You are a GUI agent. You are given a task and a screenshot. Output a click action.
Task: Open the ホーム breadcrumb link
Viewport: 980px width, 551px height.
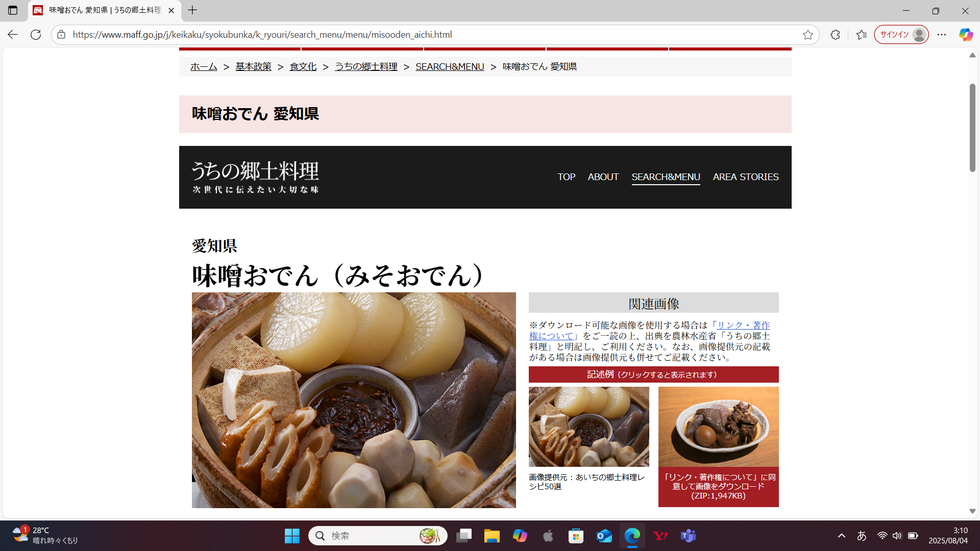(204, 67)
